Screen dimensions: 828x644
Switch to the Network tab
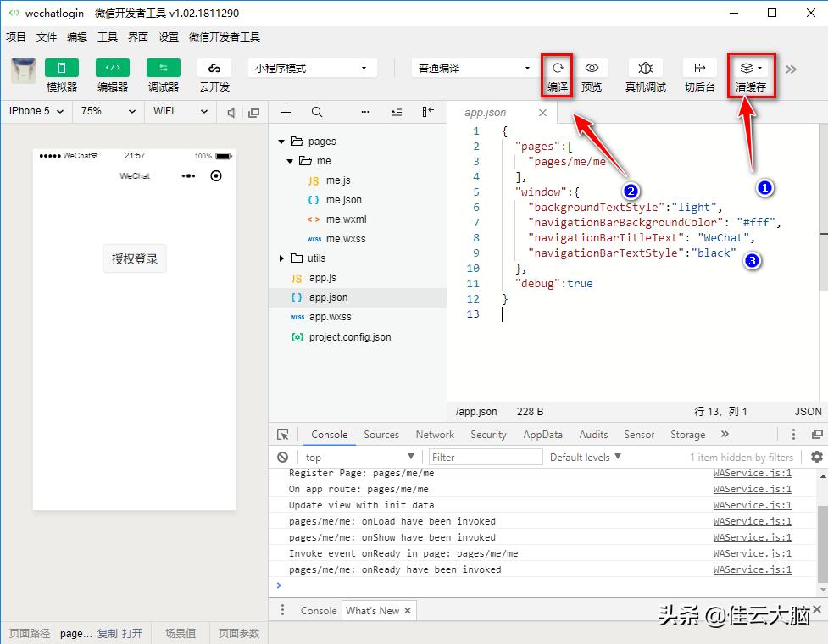[435, 434]
